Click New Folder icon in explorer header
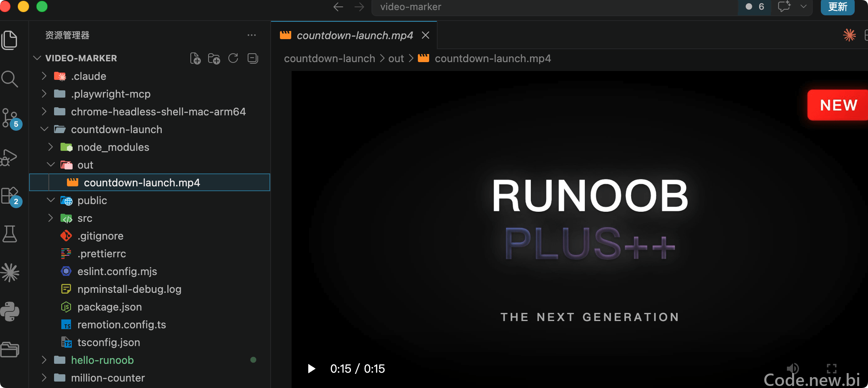 pyautogui.click(x=214, y=58)
